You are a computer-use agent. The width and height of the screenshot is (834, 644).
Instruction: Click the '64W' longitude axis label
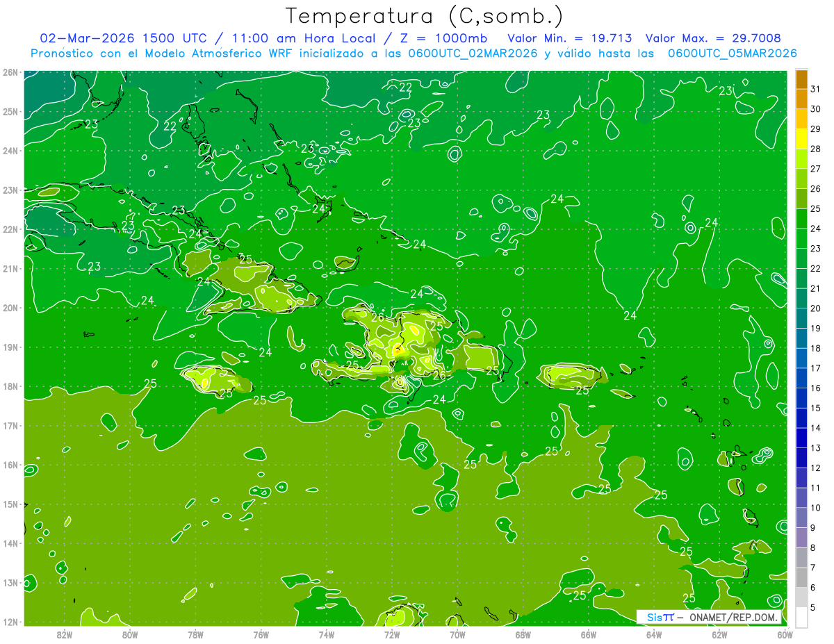(654, 634)
